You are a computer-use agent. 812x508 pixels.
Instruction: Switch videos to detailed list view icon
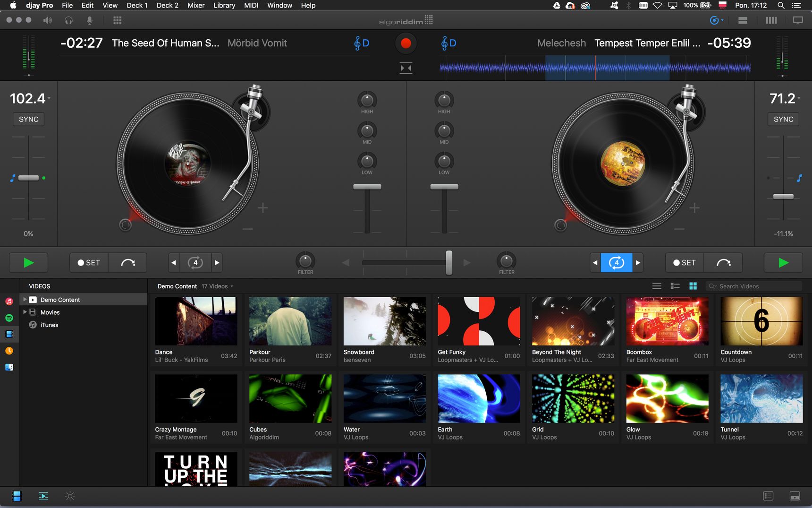coord(675,286)
